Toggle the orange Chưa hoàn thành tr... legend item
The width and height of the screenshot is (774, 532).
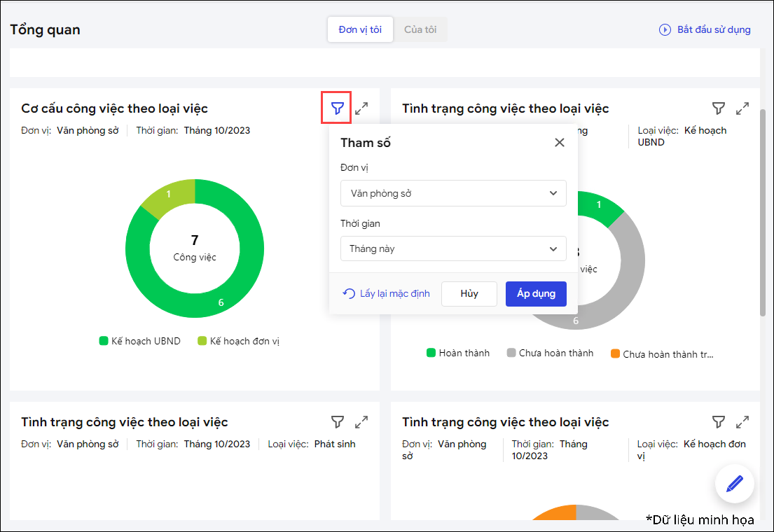[x=662, y=353]
